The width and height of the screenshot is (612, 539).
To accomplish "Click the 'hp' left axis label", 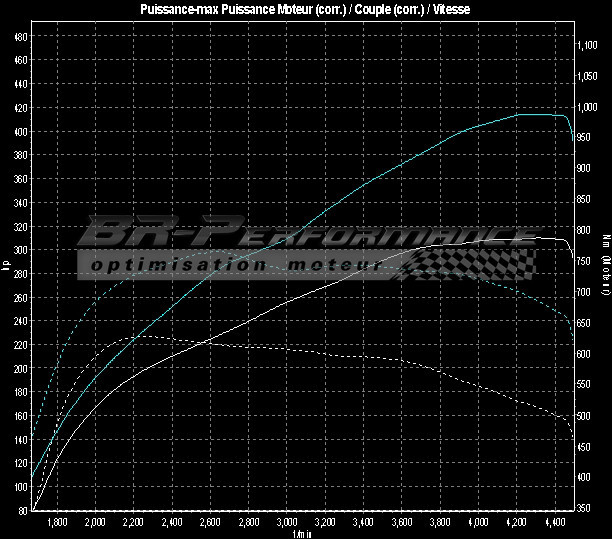I will (x=7, y=266).
